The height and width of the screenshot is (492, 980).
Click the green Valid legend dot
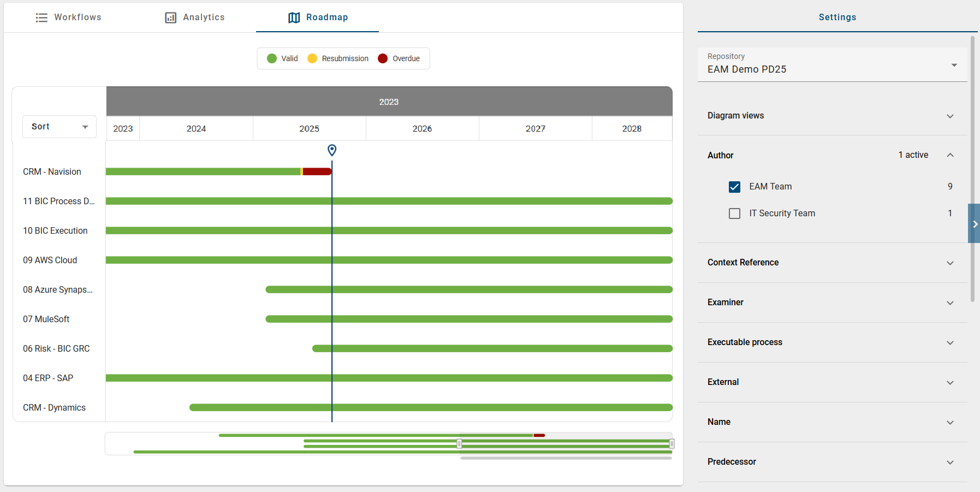coord(272,58)
